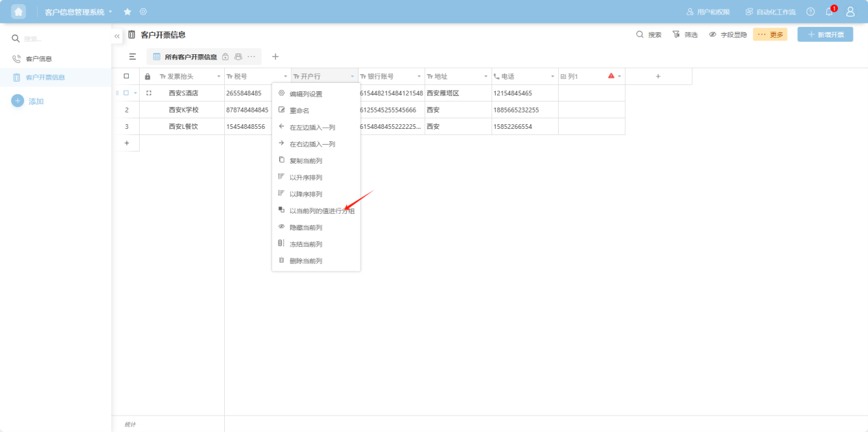
Task: Star the 客户信息管理系统 app
Action: 128,12
